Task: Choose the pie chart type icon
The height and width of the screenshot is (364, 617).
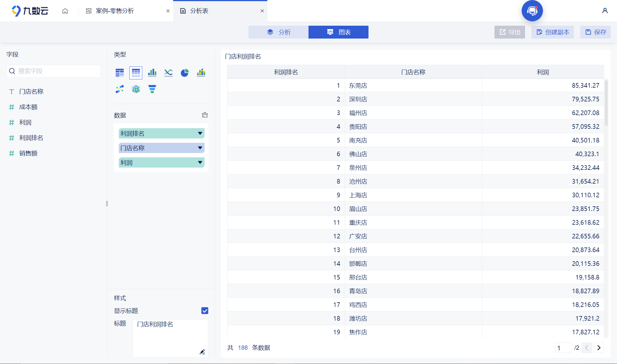Action: pos(185,73)
